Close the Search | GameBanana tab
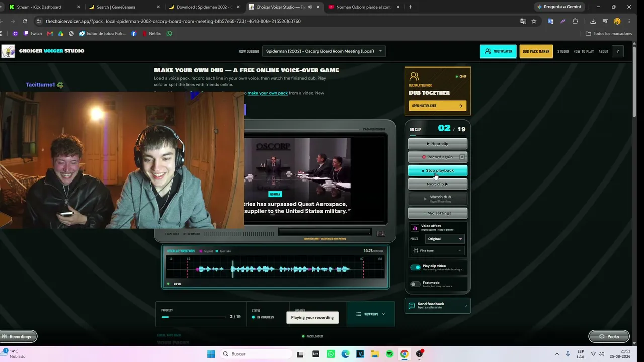Screen dimensions: 644x362 (x=158, y=7)
